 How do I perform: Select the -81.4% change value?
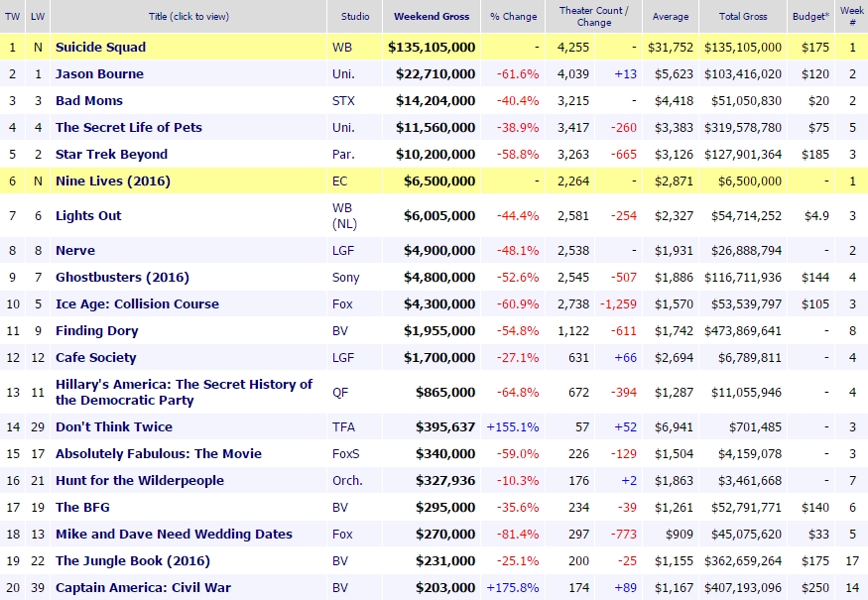tap(518, 535)
